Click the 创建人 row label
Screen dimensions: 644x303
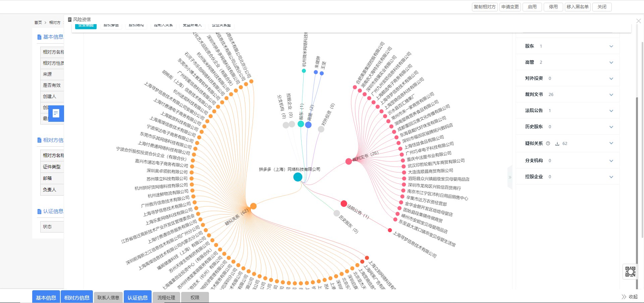pyautogui.click(x=49, y=96)
